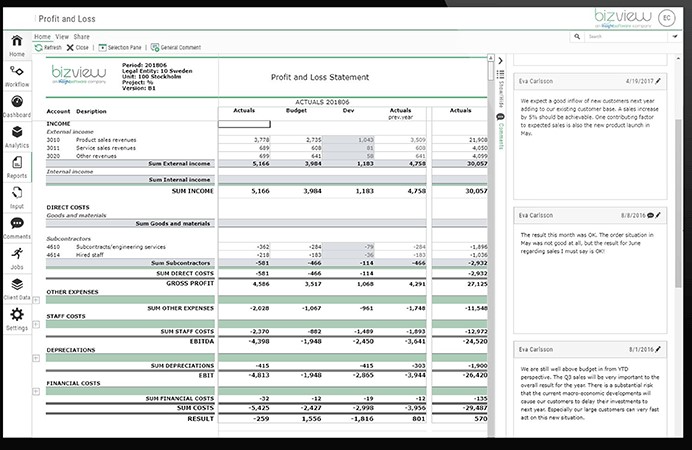Click the SUM COSTS row label

coord(196,408)
